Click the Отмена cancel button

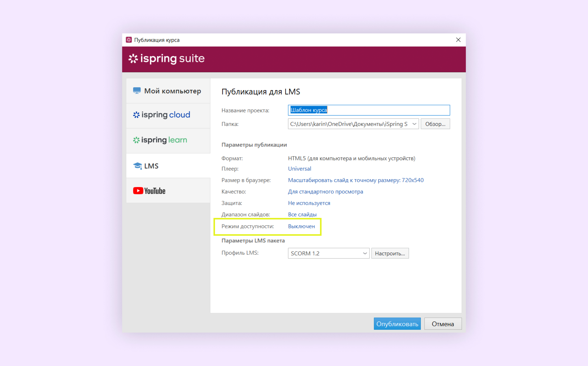point(443,324)
